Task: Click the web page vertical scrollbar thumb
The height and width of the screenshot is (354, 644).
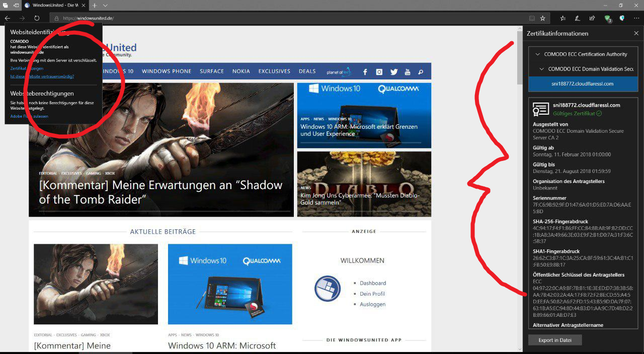Action: click(520, 58)
